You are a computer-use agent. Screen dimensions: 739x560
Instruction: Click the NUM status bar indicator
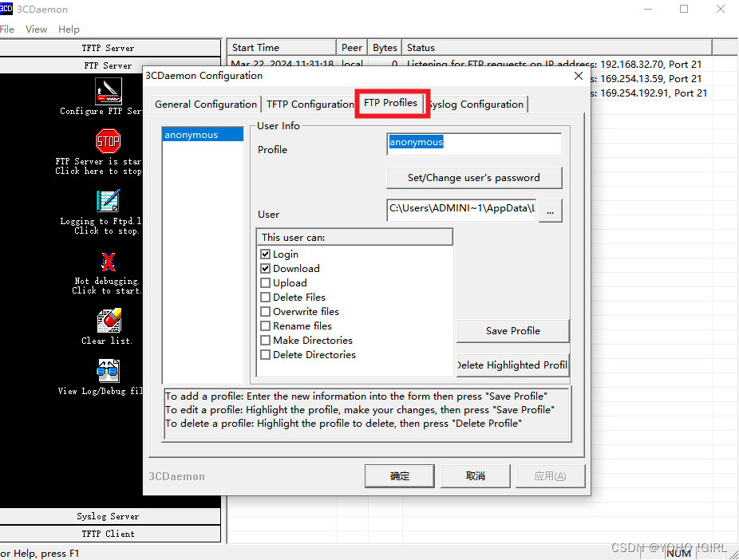678,554
